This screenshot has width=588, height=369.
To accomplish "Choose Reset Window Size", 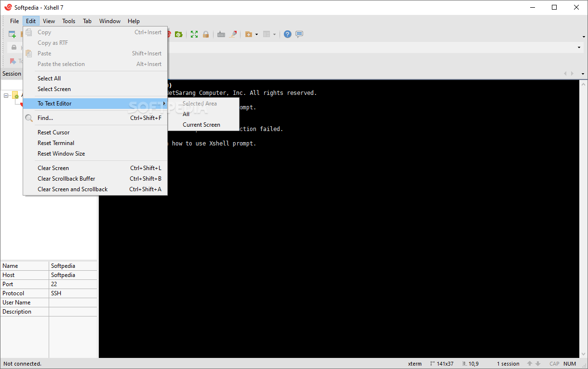I will click(95, 154).
